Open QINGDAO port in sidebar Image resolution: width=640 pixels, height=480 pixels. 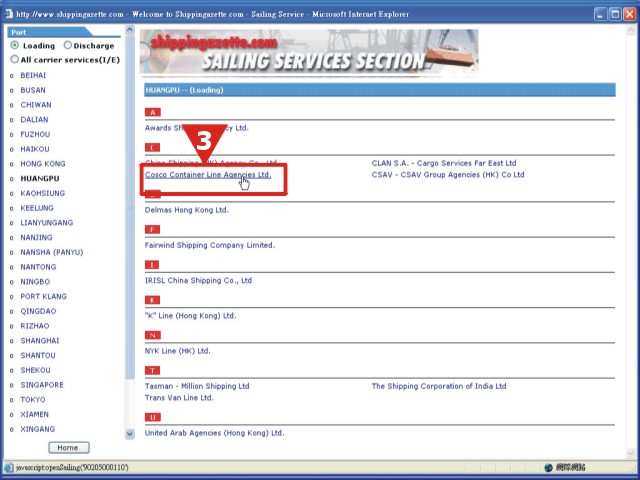(38, 311)
